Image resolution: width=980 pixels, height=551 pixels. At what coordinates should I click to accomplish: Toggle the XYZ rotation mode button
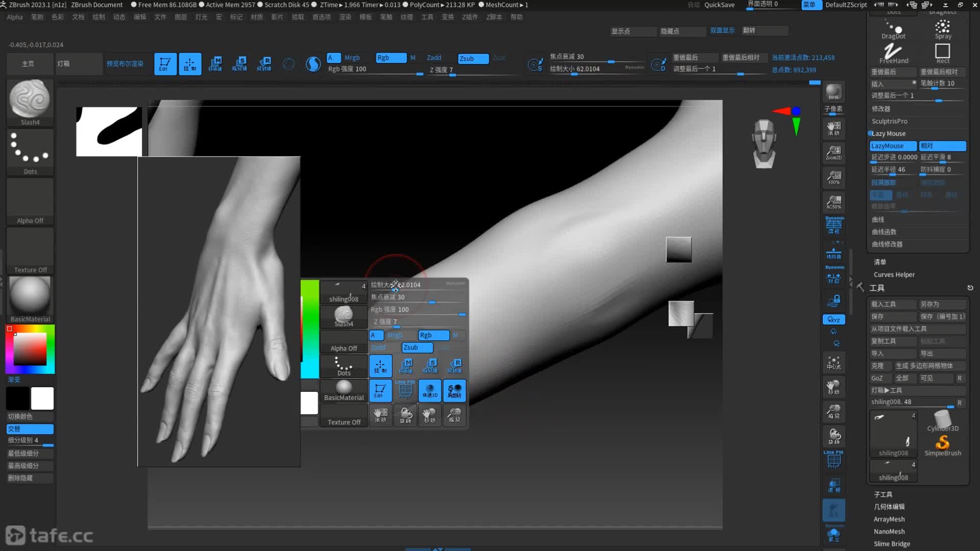coord(834,319)
